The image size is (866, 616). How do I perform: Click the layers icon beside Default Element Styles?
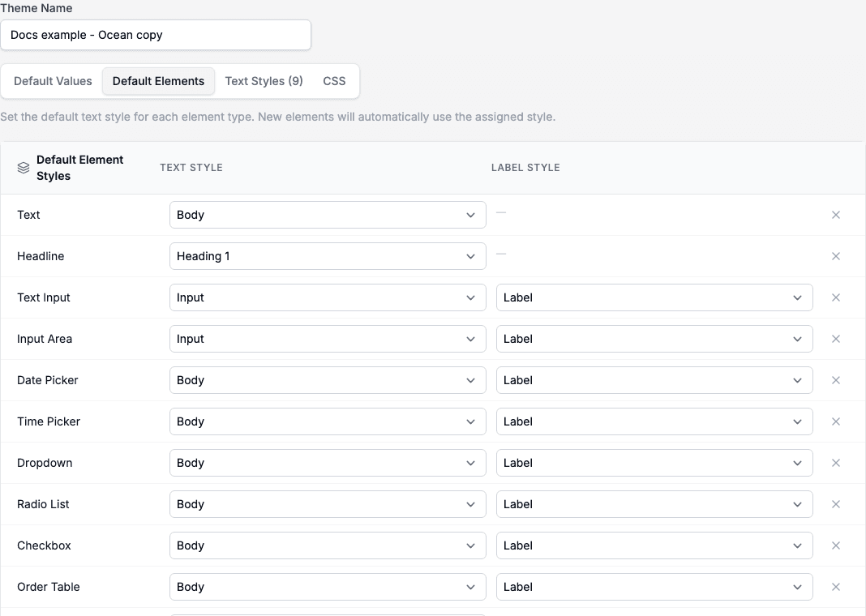pos(24,168)
